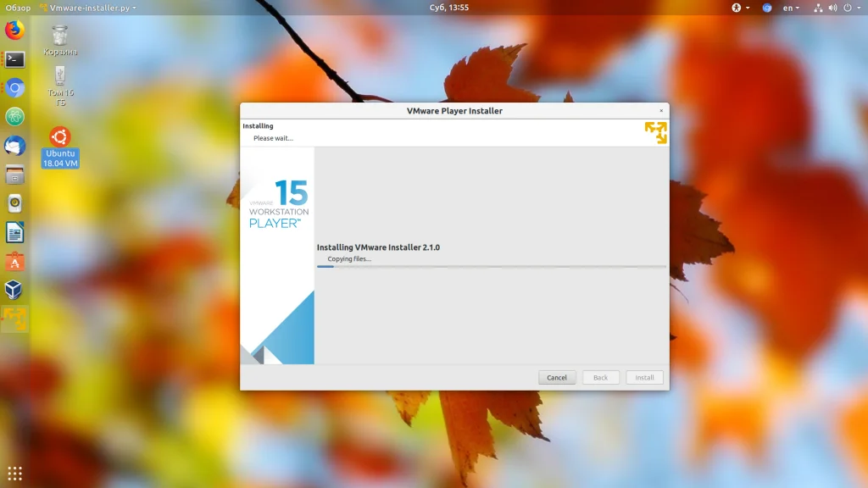Click the Back button in installer
Screen dimensions: 868x488
601,377
